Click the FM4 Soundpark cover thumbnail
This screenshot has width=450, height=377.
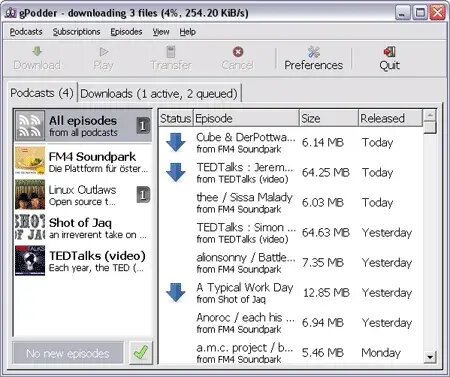point(30,161)
